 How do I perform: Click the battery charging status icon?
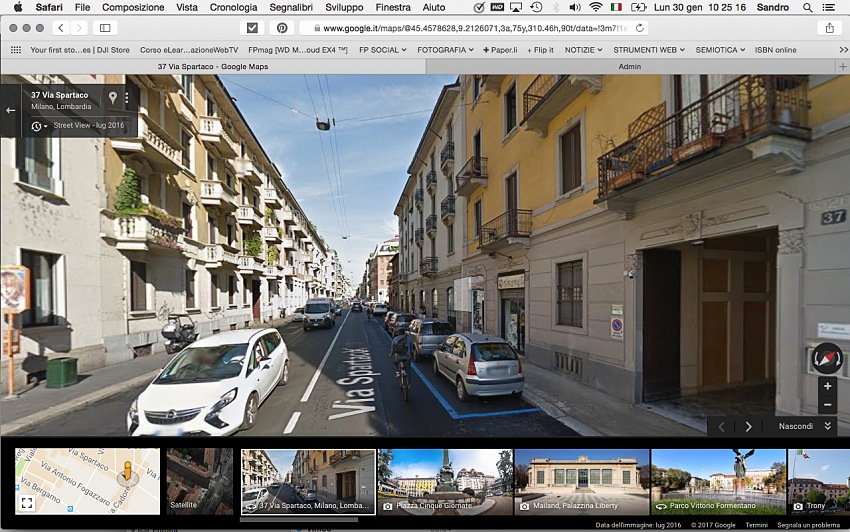639,7
